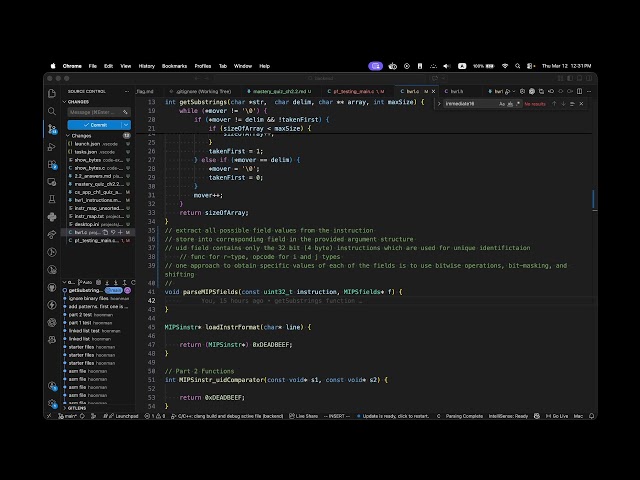640x480 pixels.
Task: Click the editor vertical scrollbar overview ruler
Action: click(595, 253)
